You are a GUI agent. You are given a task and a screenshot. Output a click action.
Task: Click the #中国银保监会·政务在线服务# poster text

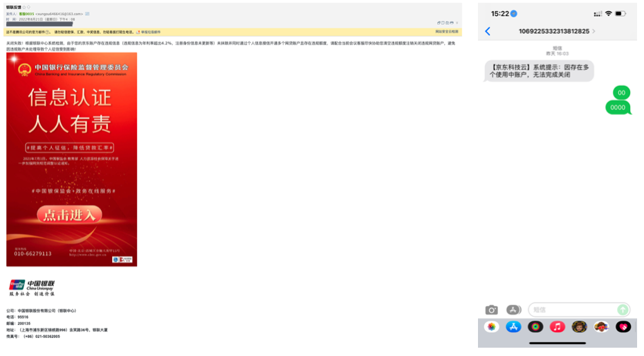click(73, 191)
